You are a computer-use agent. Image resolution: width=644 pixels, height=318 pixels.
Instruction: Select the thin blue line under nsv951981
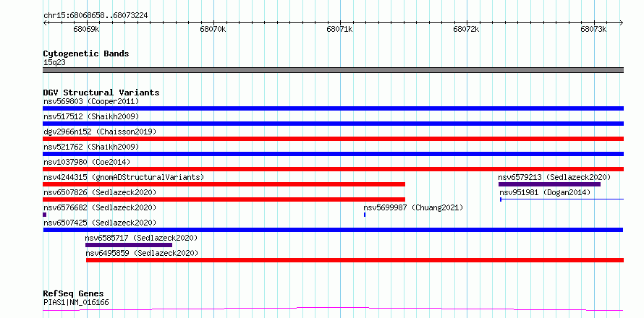click(x=562, y=199)
